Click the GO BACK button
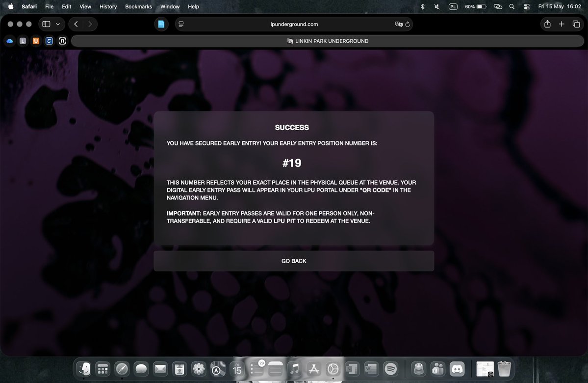This screenshot has width=588, height=383. coord(294,261)
